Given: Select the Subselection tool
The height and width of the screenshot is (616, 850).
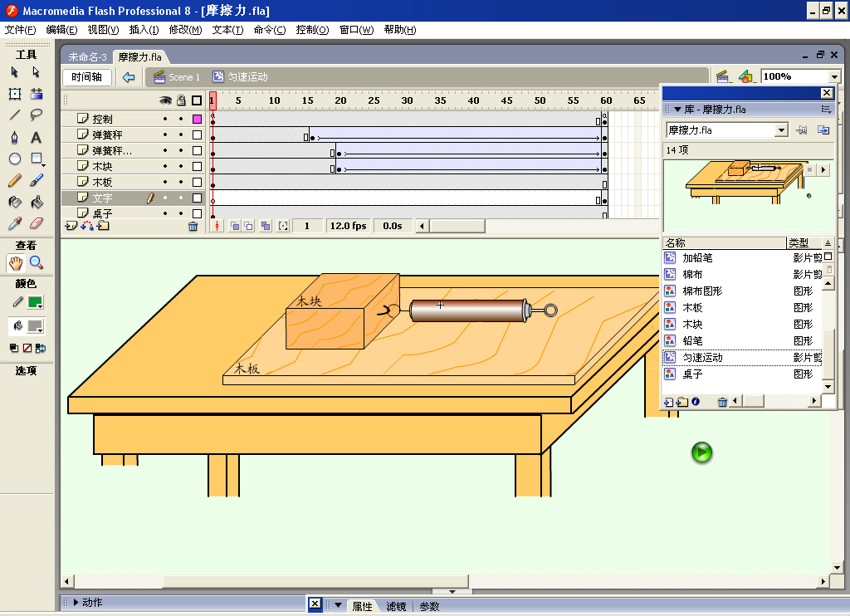Looking at the screenshot, I should pos(37,72).
